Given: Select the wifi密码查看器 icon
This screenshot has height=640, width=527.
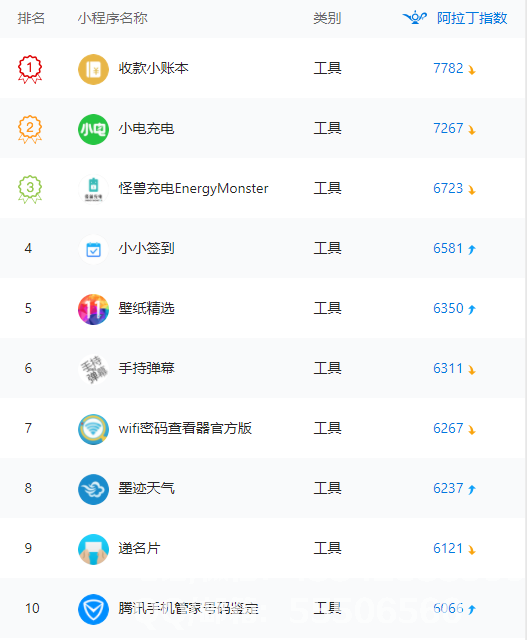Looking at the screenshot, I should pos(93,429).
